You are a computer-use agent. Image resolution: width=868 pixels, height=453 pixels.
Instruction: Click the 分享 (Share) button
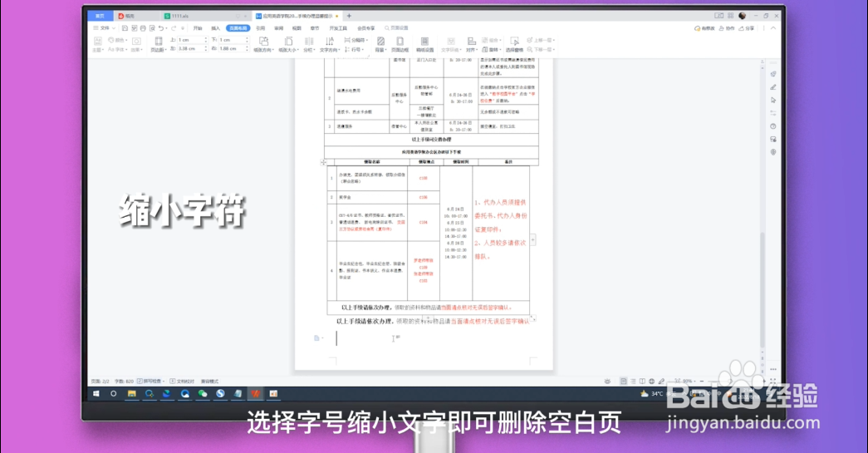click(747, 28)
